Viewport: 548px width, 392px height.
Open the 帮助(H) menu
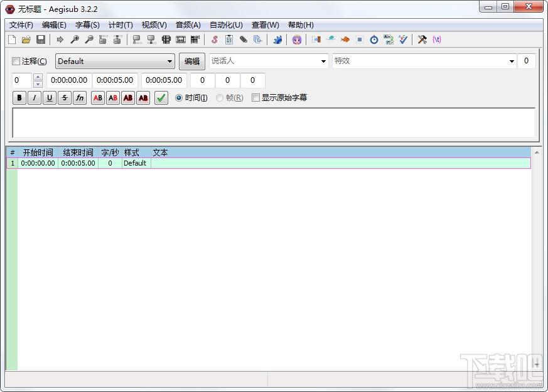[x=301, y=25]
